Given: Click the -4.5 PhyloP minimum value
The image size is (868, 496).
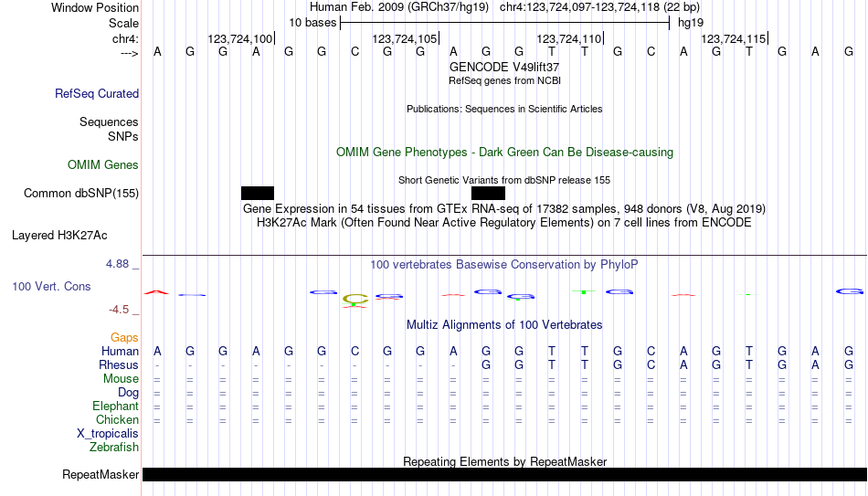Looking at the screenshot, I should point(119,310).
